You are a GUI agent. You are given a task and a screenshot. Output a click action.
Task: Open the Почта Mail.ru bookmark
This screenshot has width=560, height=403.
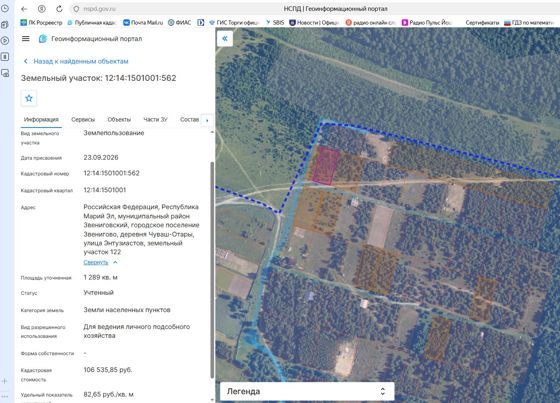143,23
